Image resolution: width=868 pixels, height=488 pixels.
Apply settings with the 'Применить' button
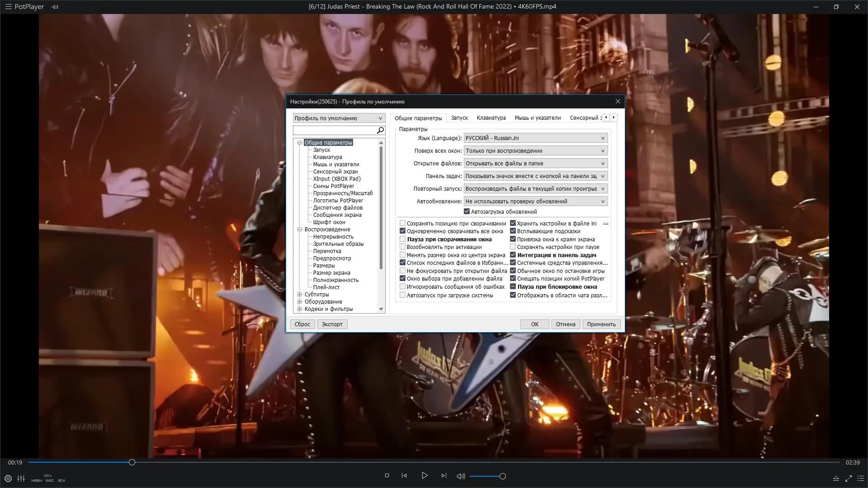pos(601,324)
